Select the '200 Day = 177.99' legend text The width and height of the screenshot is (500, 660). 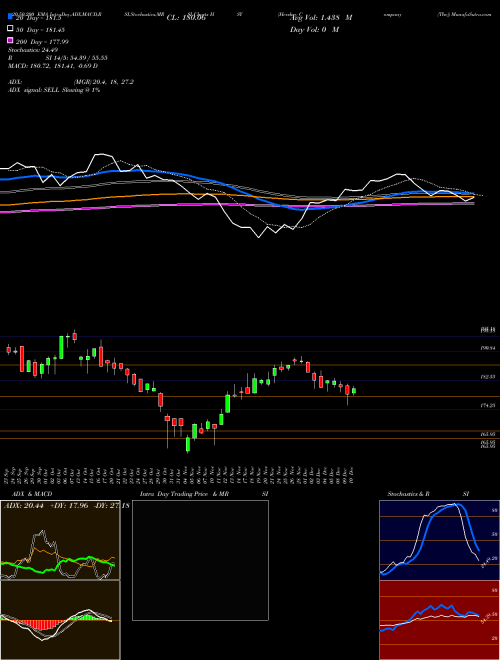pos(42,42)
